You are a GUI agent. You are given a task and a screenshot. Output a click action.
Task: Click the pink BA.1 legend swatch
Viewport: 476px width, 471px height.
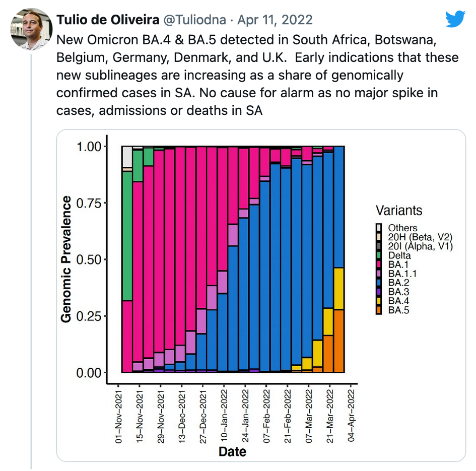click(x=379, y=264)
